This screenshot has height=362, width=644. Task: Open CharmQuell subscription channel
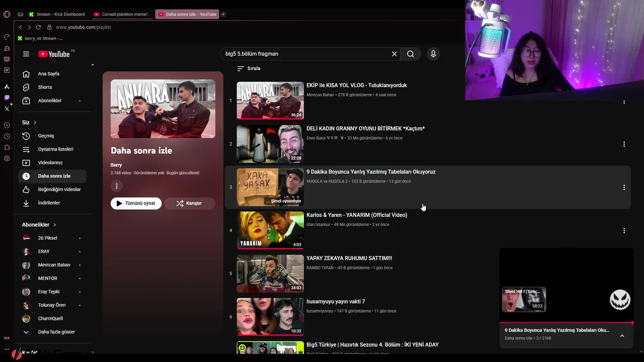[52, 318]
